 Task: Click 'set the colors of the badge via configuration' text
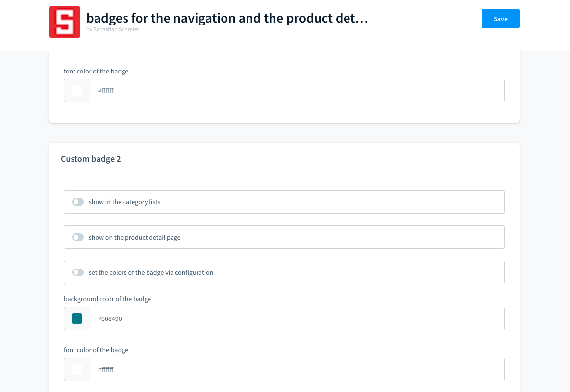[151, 272]
